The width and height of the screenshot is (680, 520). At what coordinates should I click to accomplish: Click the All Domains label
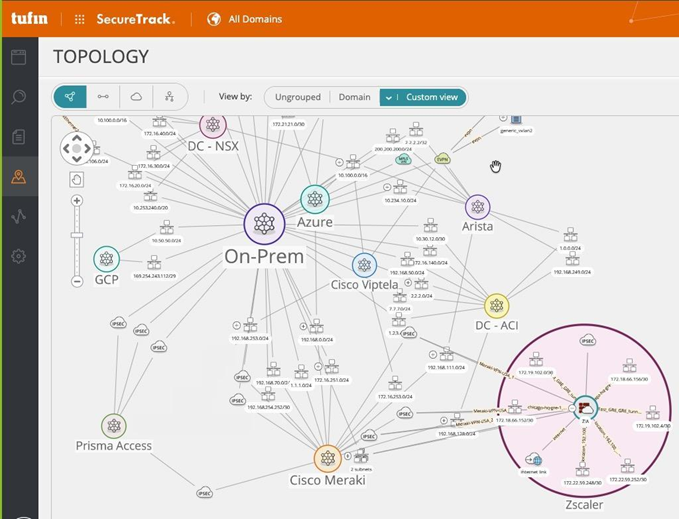click(x=255, y=19)
